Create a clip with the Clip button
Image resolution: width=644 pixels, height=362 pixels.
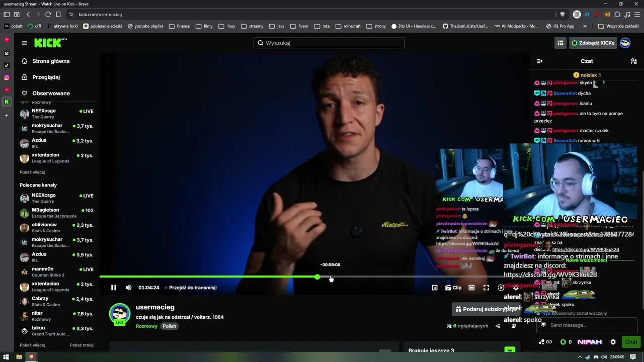pyautogui.click(x=453, y=288)
